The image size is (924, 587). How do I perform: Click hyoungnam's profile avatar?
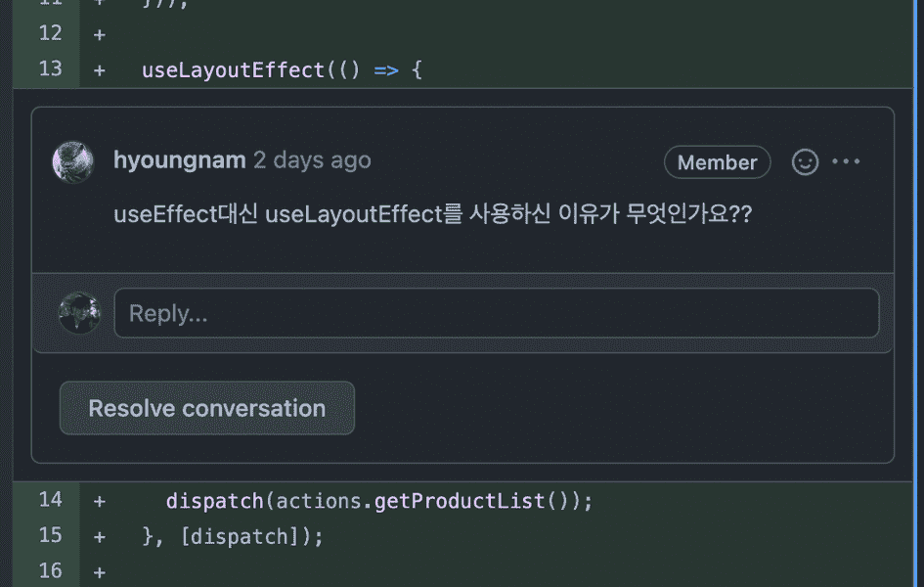click(x=72, y=161)
